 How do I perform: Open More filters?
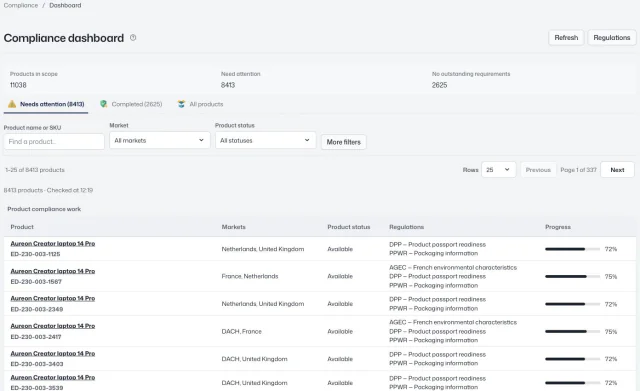coord(344,142)
